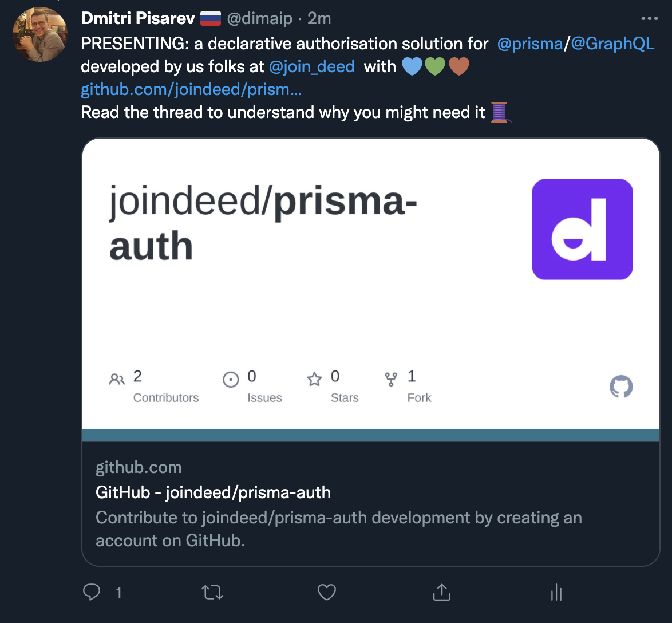Click the purple Deed logo image
The image size is (672, 623).
coord(582,229)
